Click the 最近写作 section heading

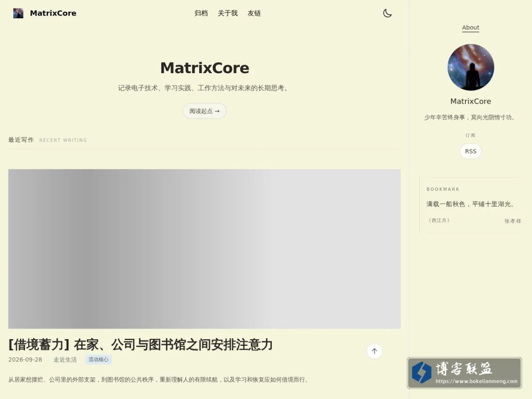coord(21,140)
